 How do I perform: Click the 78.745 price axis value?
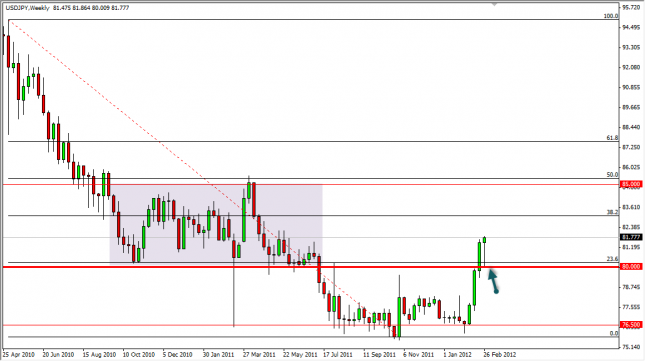631,287
